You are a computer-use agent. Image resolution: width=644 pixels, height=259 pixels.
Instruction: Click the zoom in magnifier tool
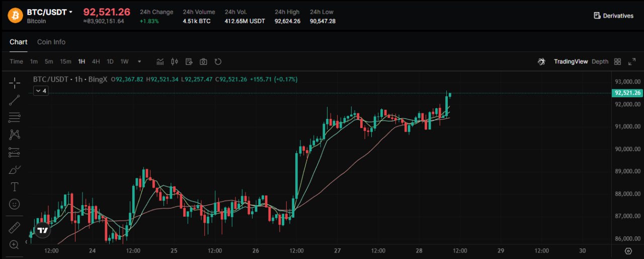15,245
